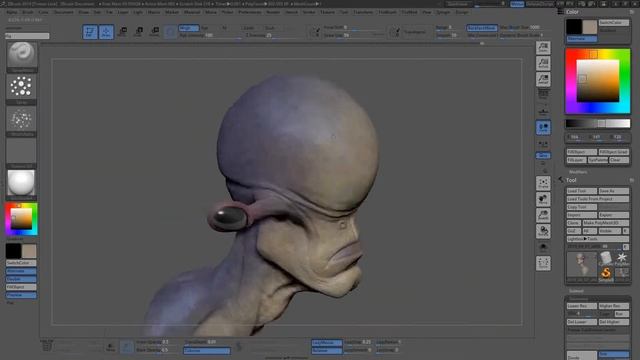
Task: Activate the Scale transform mode icon
Action: pos(138,31)
